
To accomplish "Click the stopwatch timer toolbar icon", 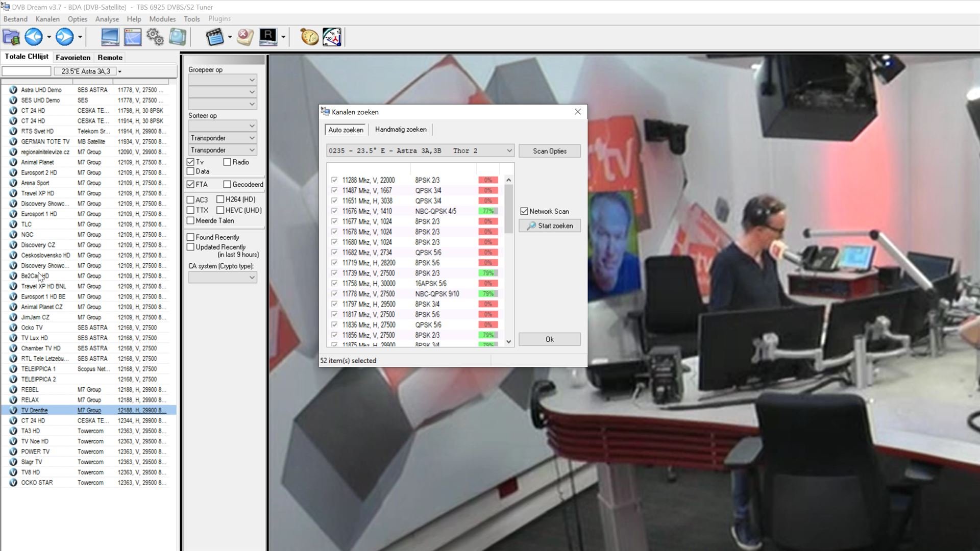I will 309,37.
